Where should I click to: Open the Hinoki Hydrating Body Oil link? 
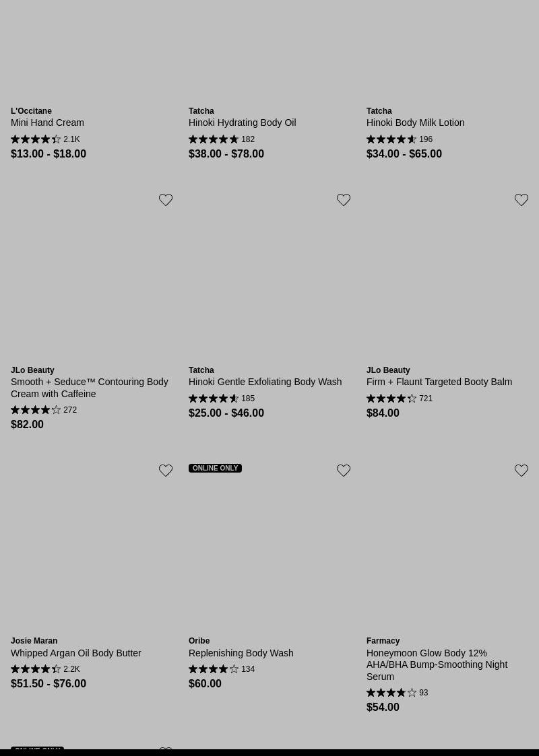coord(242,123)
